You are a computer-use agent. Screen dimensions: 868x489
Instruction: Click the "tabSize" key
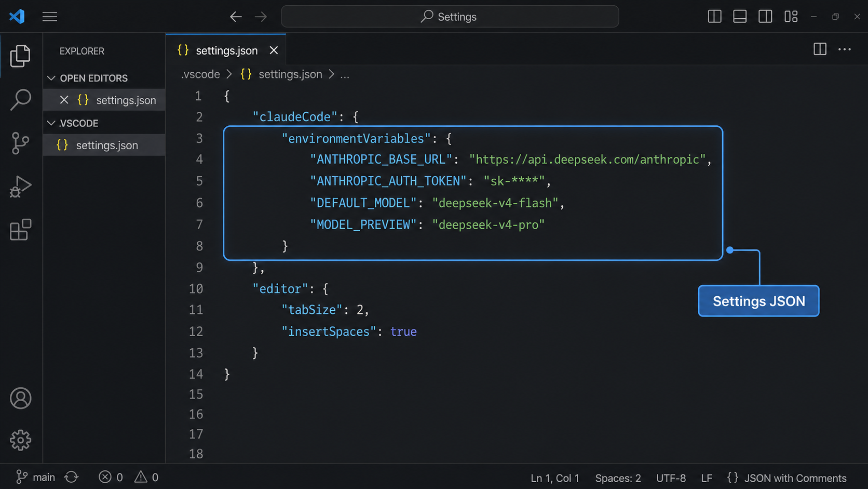point(312,310)
